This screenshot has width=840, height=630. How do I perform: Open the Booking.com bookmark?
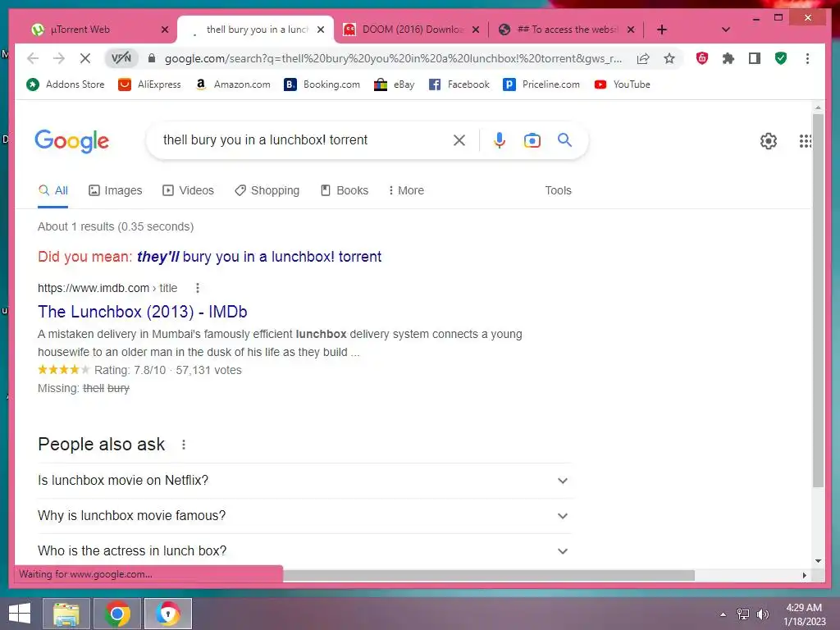(322, 84)
